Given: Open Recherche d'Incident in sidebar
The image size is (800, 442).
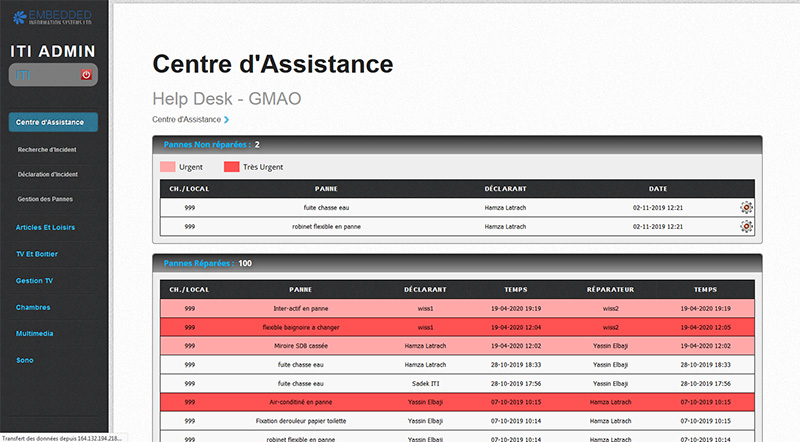Looking at the screenshot, I should pyautogui.click(x=48, y=149).
